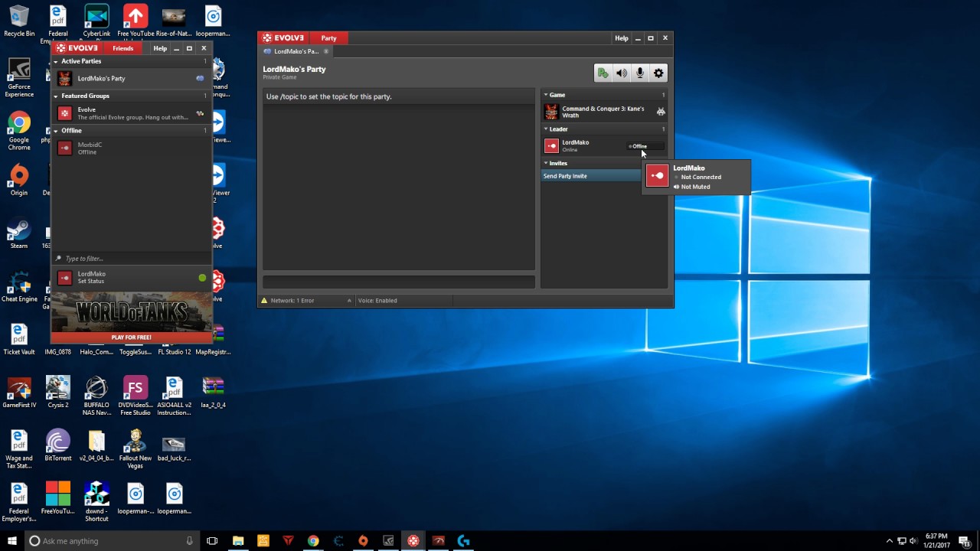This screenshot has width=980, height=551.
Task: Click the invite-player icon in party toolbar
Action: 603,73
